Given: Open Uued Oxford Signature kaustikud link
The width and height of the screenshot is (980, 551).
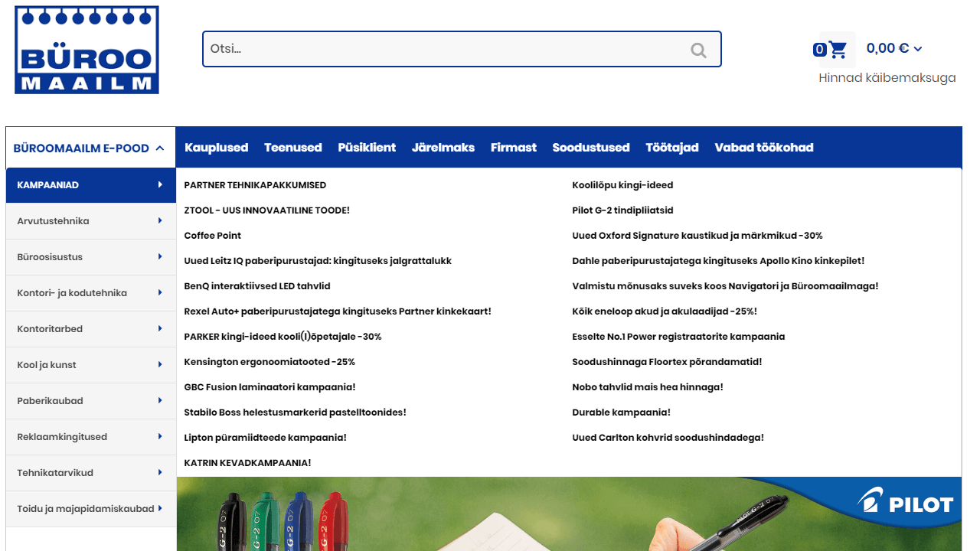Looking at the screenshot, I should click(x=697, y=236).
